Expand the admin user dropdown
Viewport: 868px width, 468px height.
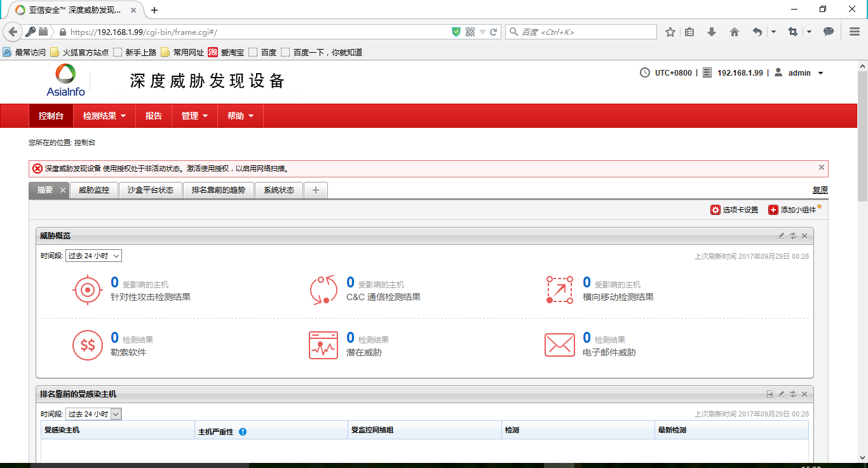(x=820, y=73)
